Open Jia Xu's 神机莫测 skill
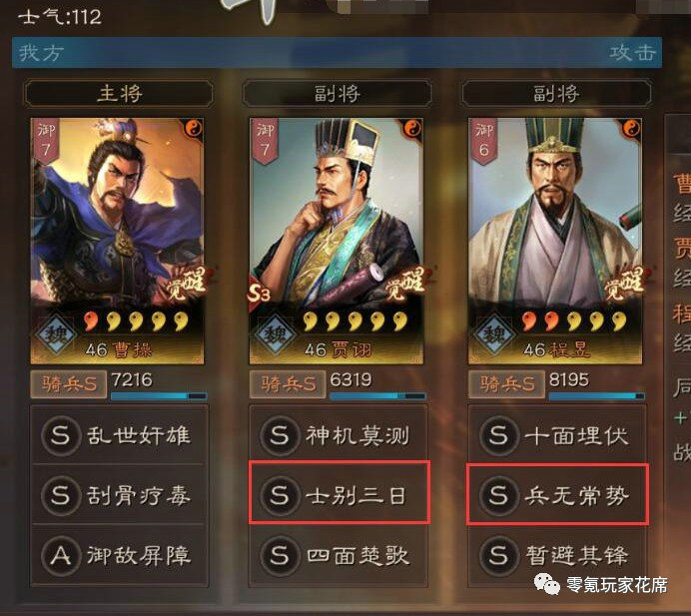This screenshot has width=691, height=616. coord(338,435)
